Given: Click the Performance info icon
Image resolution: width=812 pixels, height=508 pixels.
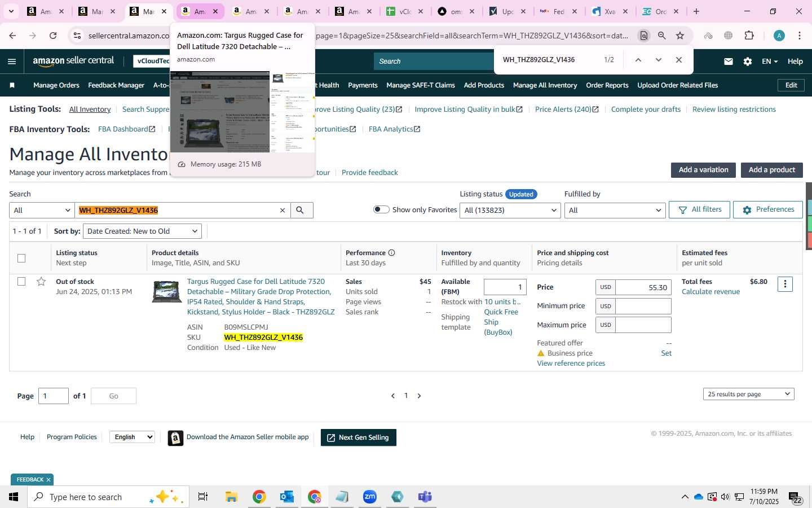Looking at the screenshot, I should point(391,253).
